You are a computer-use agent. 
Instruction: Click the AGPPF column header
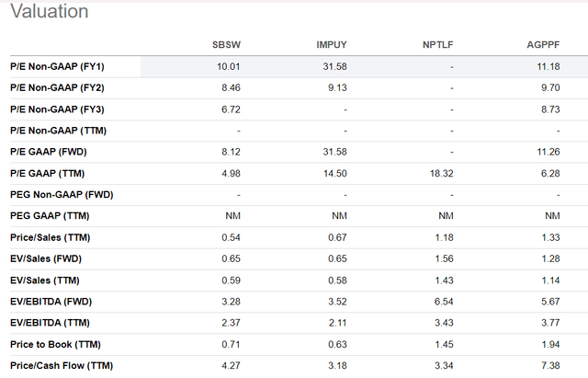click(543, 45)
